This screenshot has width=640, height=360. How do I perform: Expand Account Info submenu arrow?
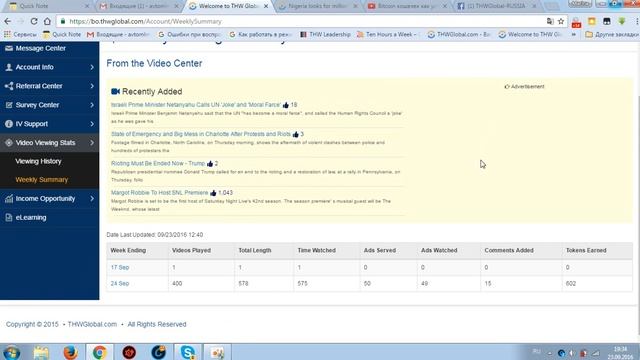tap(92, 67)
